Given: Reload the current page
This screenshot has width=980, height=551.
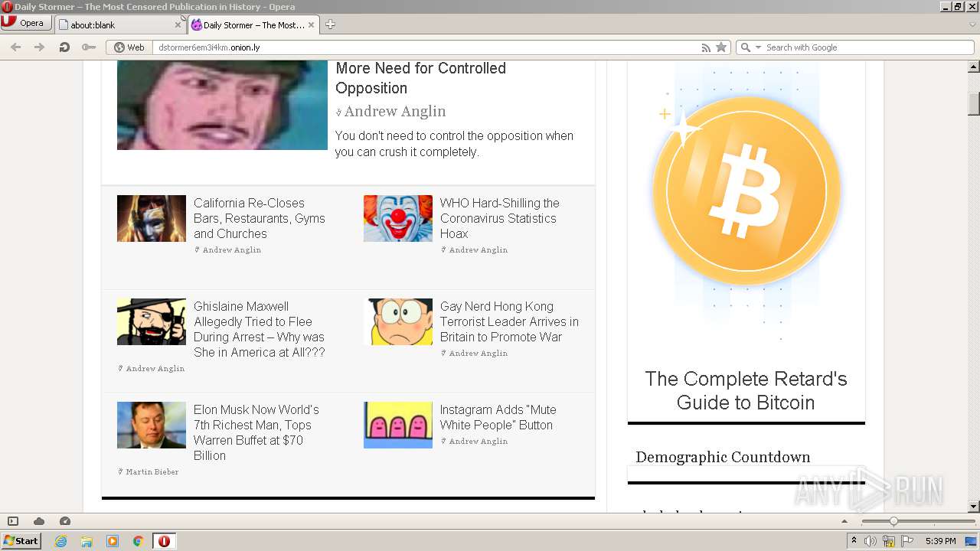Looking at the screenshot, I should [x=64, y=47].
